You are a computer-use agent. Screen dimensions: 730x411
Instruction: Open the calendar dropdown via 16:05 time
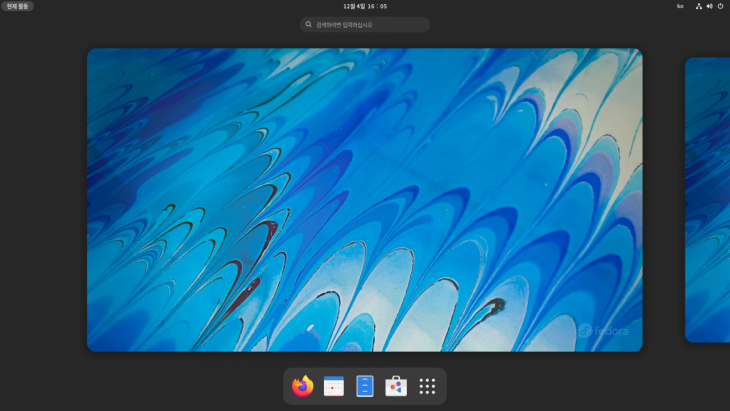[x=376, y=6]
